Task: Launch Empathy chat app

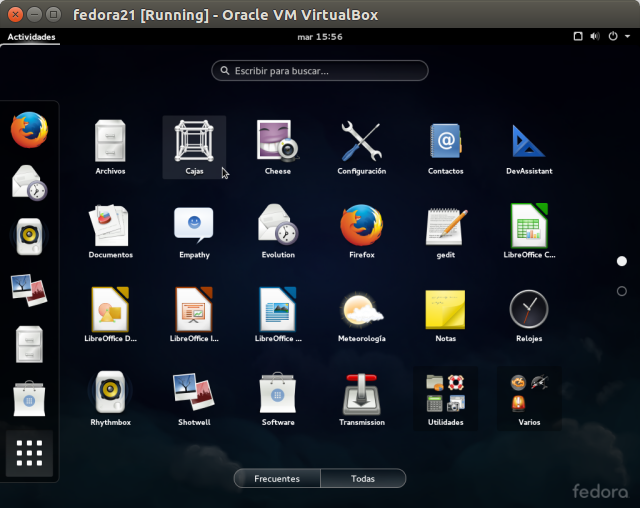Action: pos(194,231)
